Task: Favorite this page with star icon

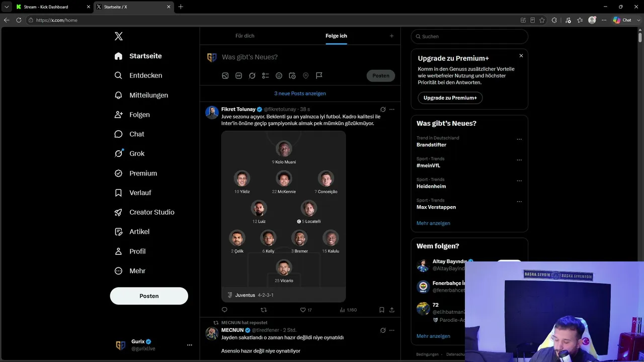Action: click(x=542, y=20)
